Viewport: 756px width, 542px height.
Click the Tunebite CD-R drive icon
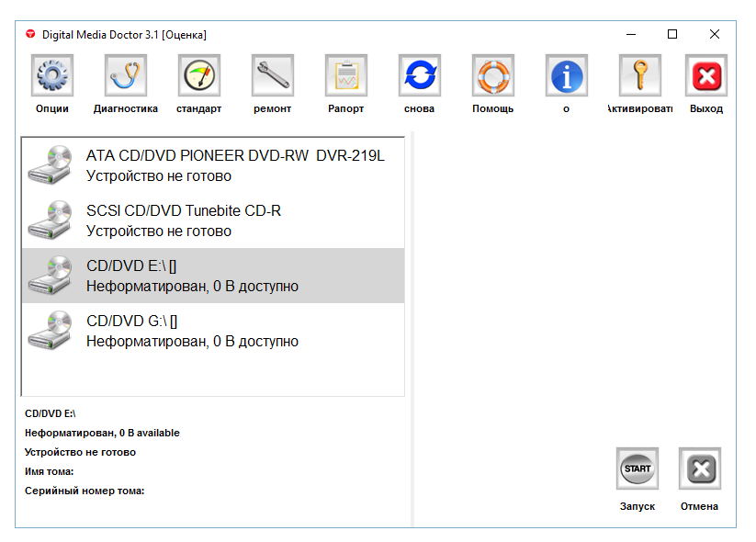(51, 220)
